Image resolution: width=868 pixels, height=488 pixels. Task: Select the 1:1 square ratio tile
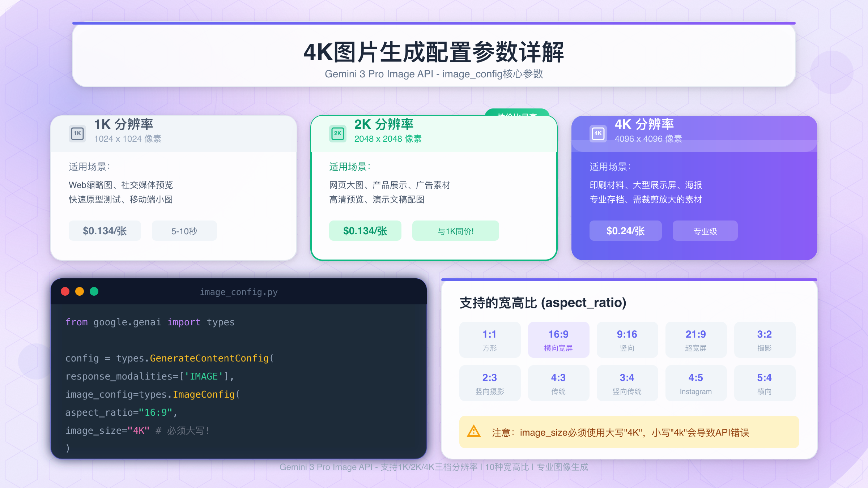click(x=490, y=340)
